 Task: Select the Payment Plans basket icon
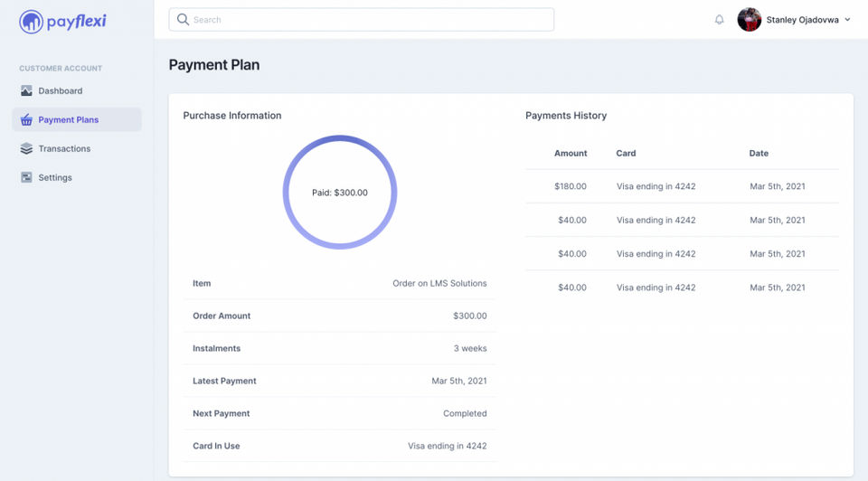[26, 120]
